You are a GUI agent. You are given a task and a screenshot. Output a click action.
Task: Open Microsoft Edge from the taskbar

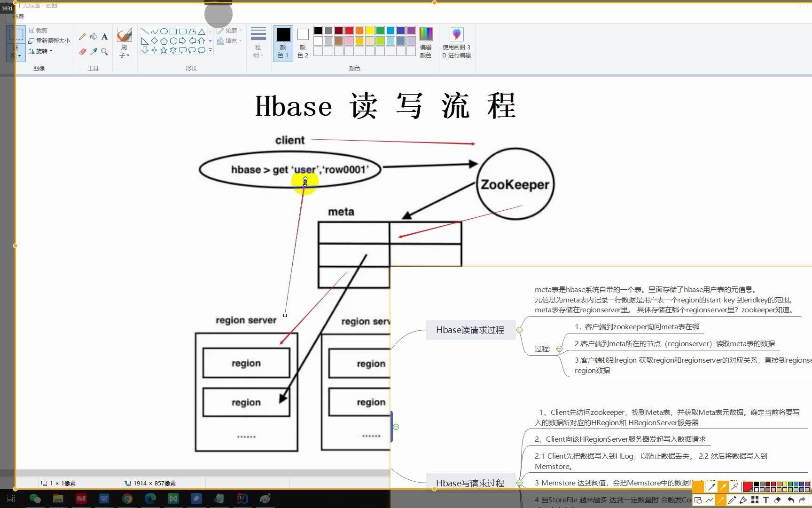(x=150, y=499)
